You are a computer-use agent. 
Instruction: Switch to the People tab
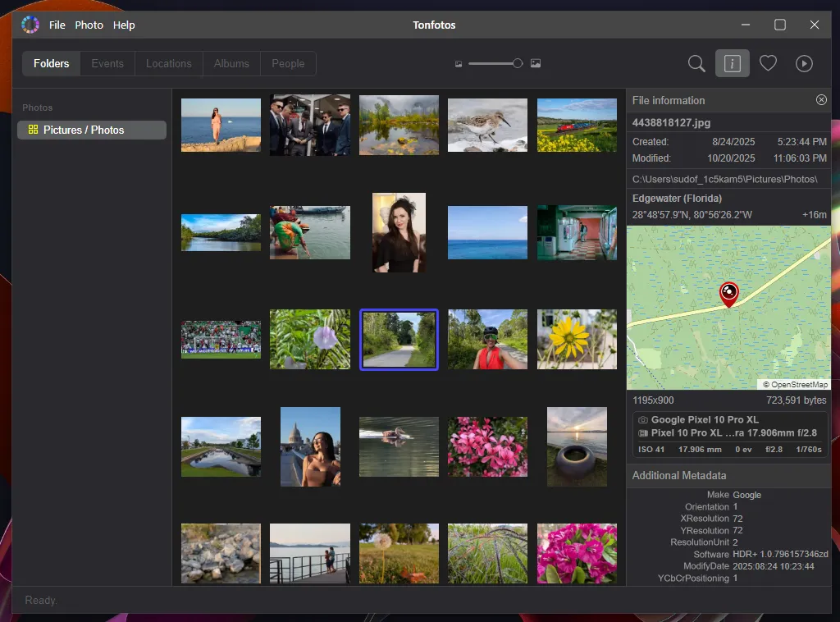287,63
